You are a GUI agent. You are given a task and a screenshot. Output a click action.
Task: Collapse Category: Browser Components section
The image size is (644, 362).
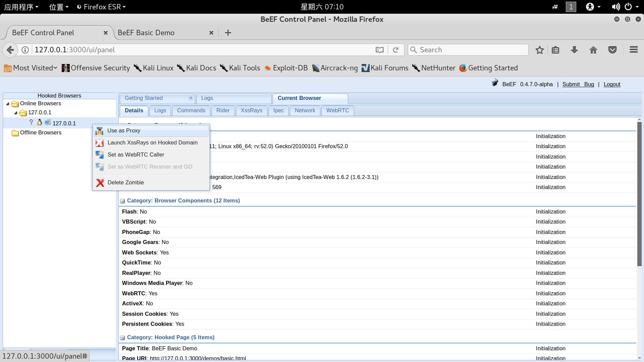click(122, 201)
